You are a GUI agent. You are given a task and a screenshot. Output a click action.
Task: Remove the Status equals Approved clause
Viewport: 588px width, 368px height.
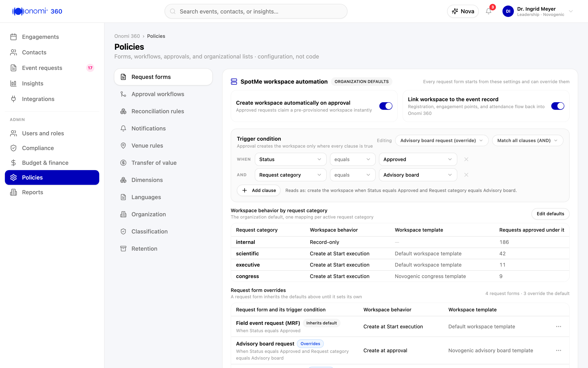[x=466, y=159]
